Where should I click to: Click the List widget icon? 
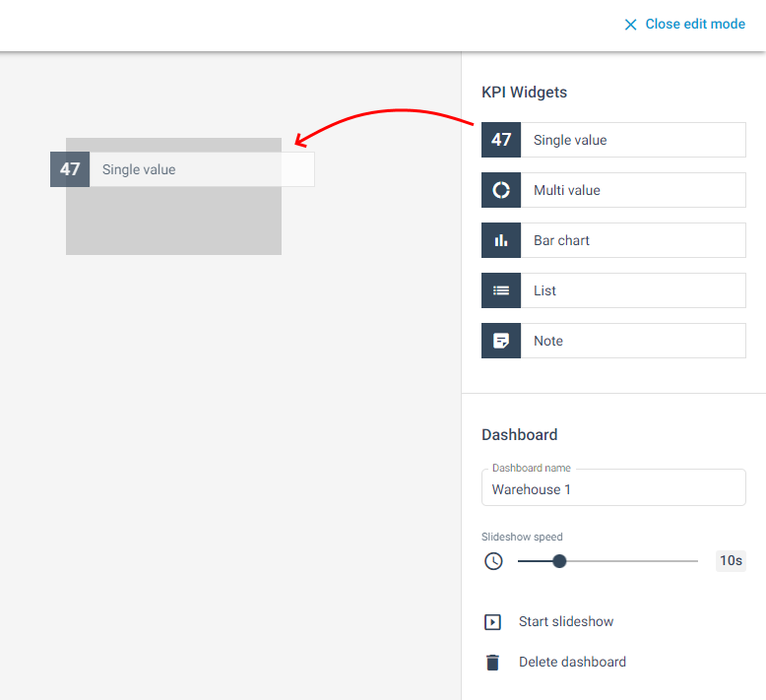click(x=501, y=290)
